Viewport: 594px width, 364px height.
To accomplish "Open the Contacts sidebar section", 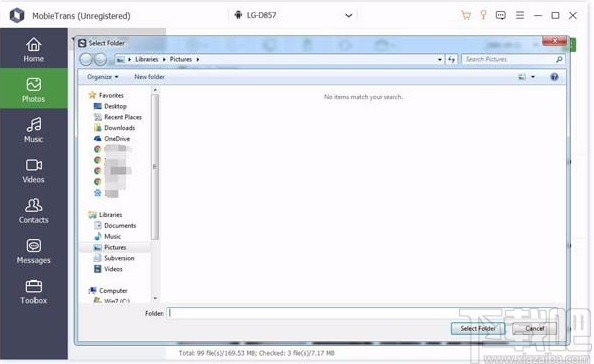I will pos(34,211).
